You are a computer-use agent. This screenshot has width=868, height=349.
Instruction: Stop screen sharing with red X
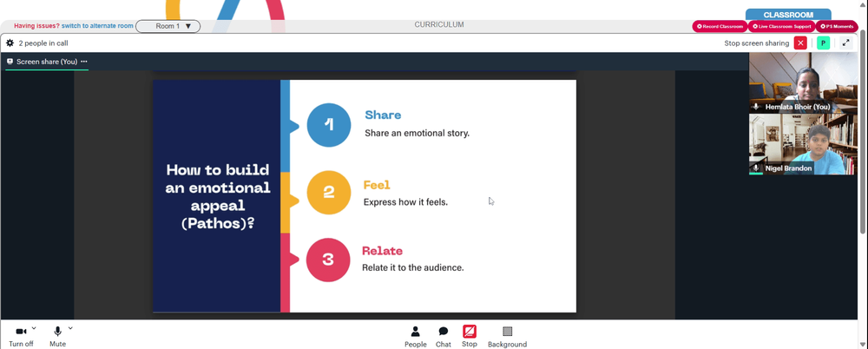click(x=800, y=43)
